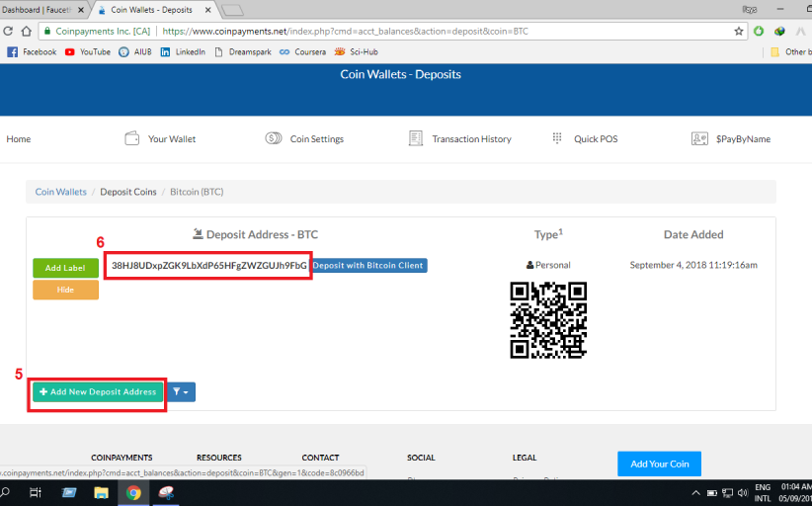
Task: Click the Your Wallet icon in navigation
Action: click(x=131, y=139)
